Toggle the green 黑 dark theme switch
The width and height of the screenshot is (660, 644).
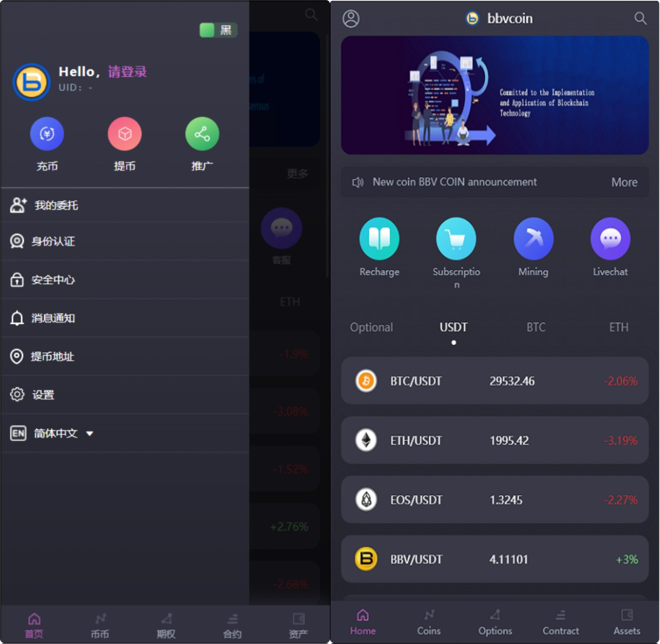(x=218, y=30)
